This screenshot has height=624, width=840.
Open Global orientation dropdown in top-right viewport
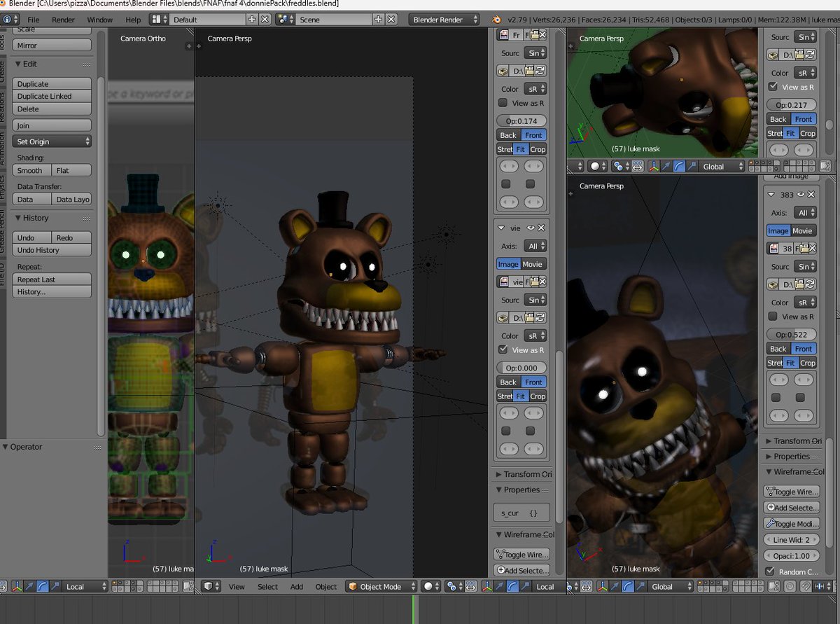click(x=723, y=167)
